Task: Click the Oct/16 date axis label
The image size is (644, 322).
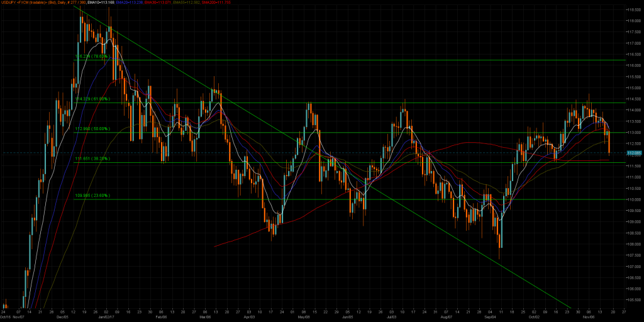Action: (x=4, y=317)
